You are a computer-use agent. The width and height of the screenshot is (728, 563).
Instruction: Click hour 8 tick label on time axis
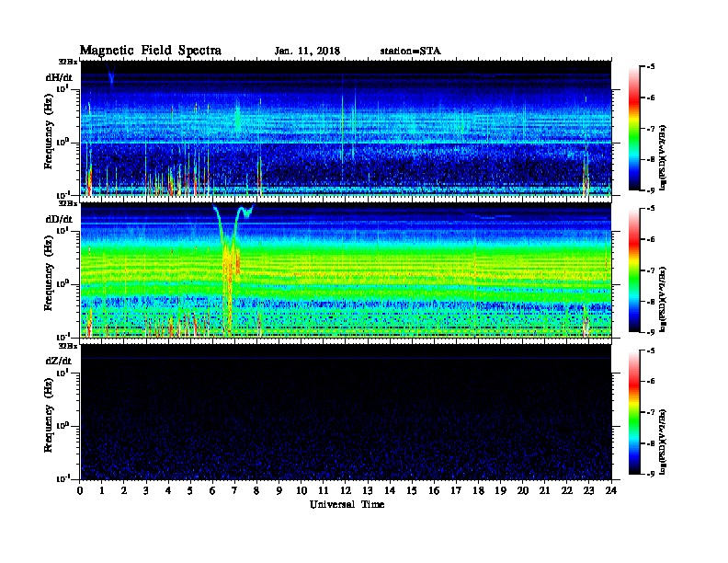(x=256, y=491)
